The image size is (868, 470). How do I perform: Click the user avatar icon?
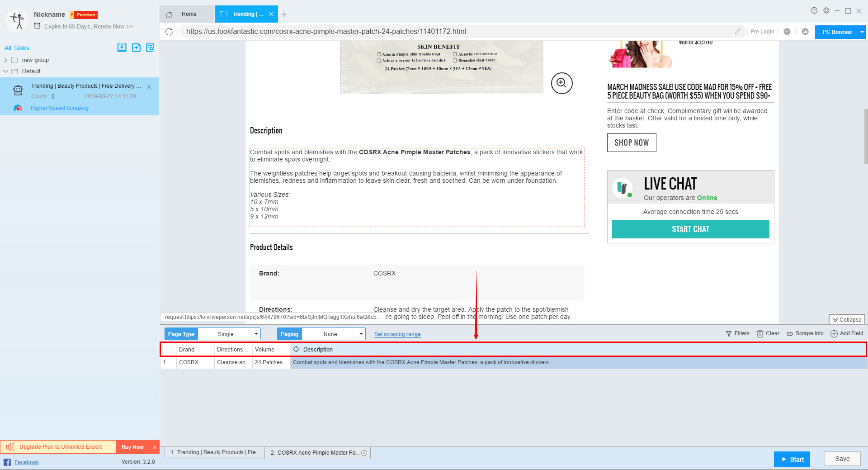[x=17, y=20]
